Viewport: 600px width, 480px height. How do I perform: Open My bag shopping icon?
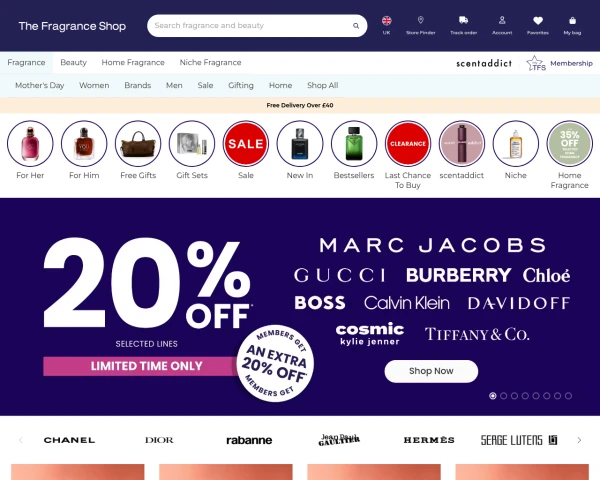click(x=572, y=20)
